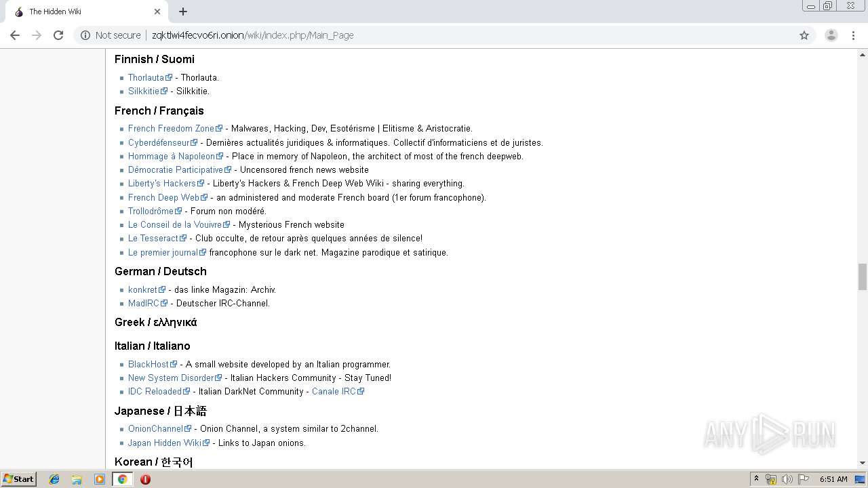Open Chrome's three-dot menu
868x488 pixels.
point(854,35)
